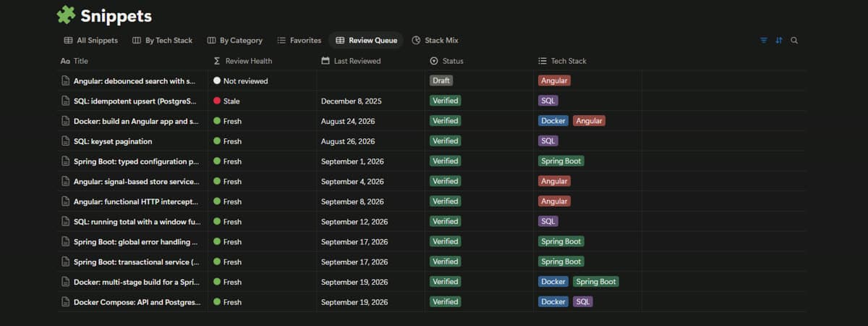Click Verified status on Docker Compose row

click(x=445, y=301)
